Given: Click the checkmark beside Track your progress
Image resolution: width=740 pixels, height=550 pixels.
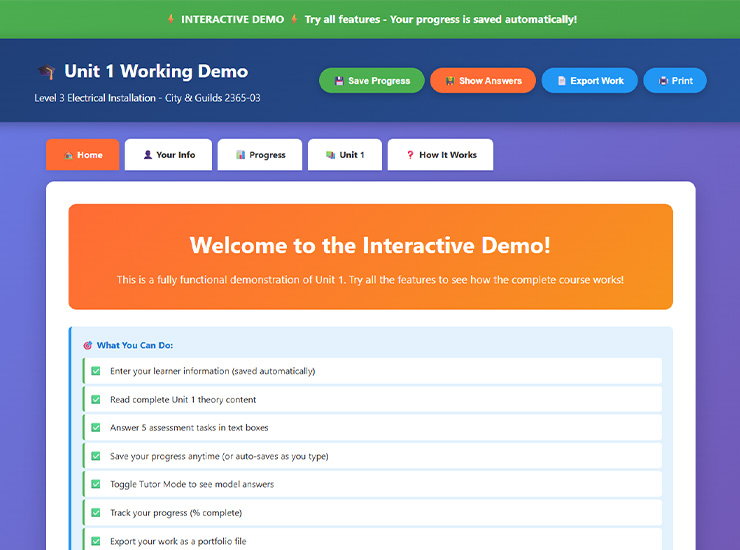Looking at the screenshot, I should [x=96, y=513].
